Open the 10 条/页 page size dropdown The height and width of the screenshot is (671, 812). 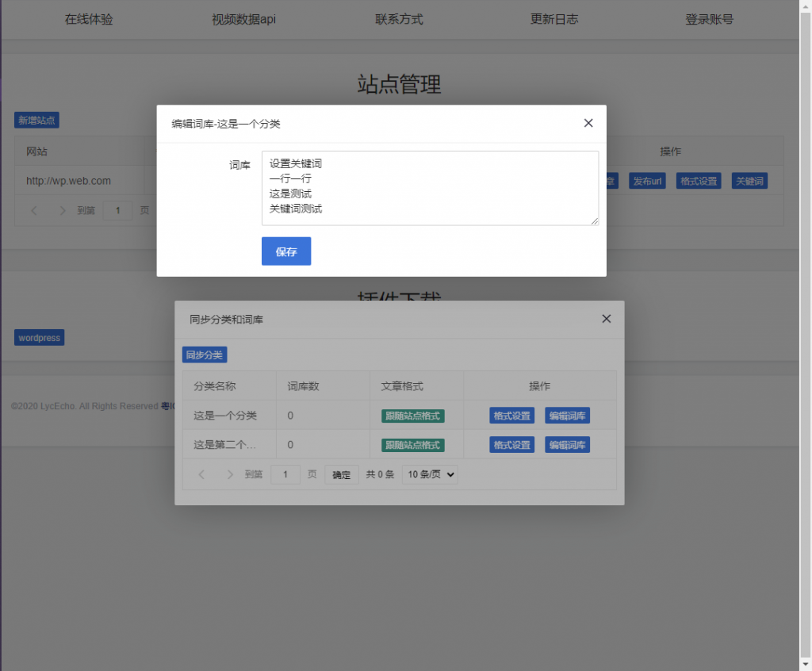(430, 475)
